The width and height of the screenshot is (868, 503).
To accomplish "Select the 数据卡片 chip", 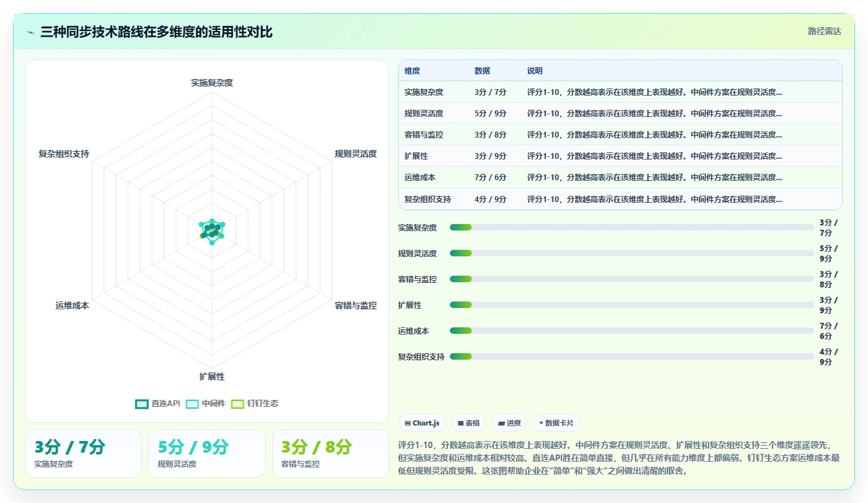I will [x=556, y=423].
